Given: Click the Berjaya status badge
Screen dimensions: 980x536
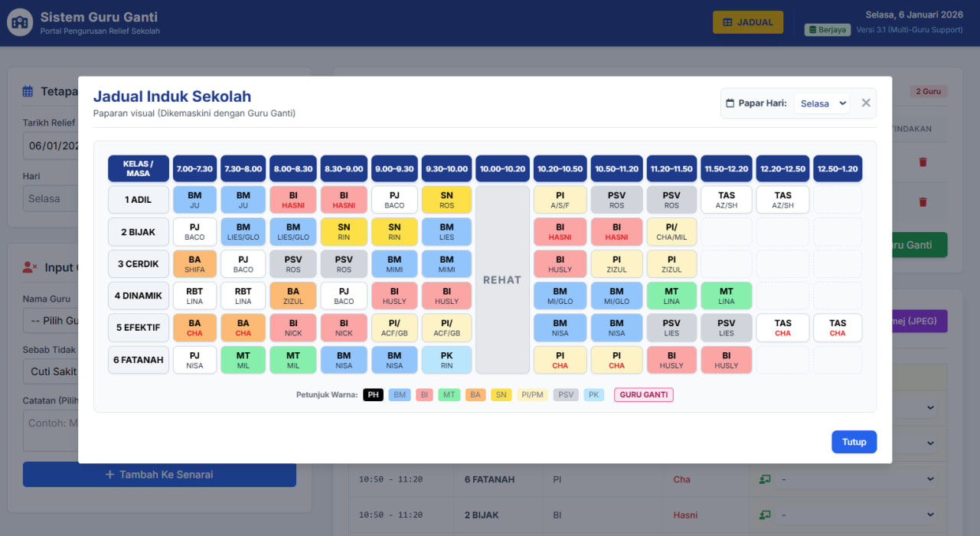Looking at the screenshot, I should [x=828, y=30].
